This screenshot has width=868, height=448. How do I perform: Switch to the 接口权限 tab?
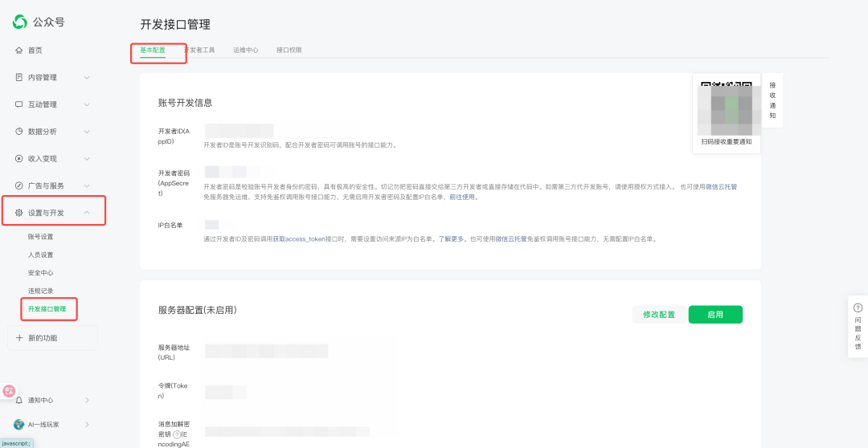pyautogui.click(x=289, y=50)
